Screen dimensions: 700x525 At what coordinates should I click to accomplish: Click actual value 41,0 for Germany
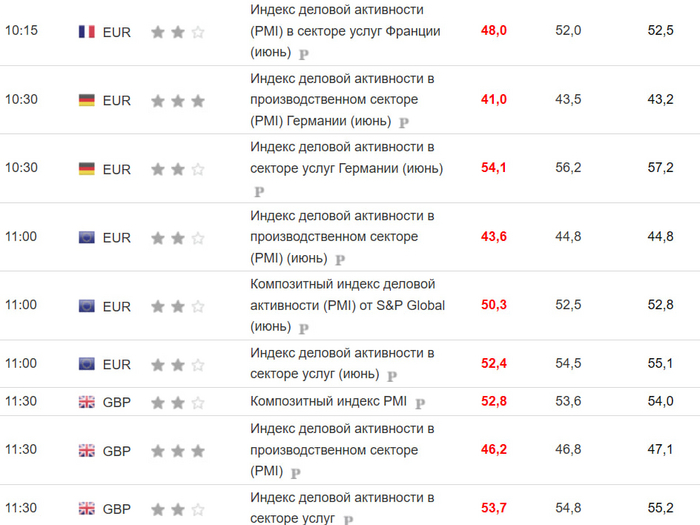click(x=494, y=99)
